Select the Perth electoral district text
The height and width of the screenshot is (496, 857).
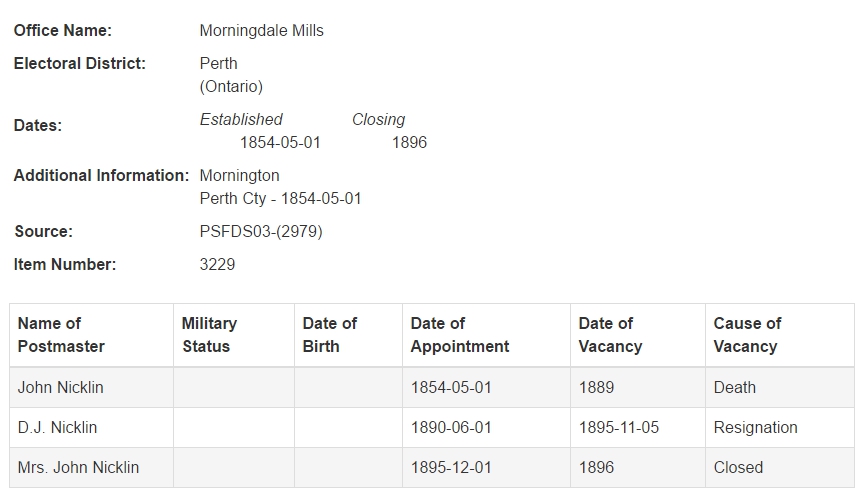218,63
